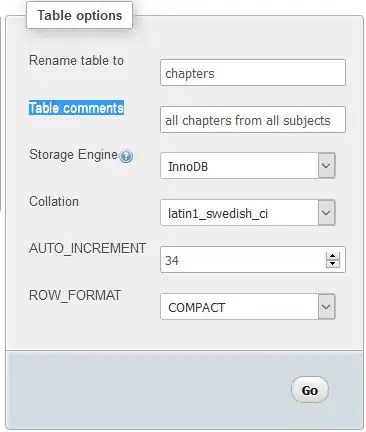Click the AUTO_INCREMENT label text
The width and height of the screenshot is (366, 432).
click(87, 248)
